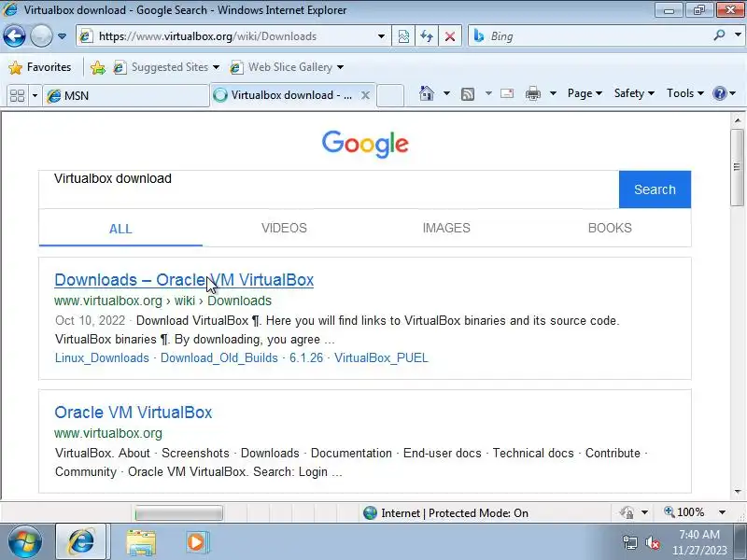This screenshot has width=747, height=560.
Task: Click the RSS Feeds icon
Action: tap(468, 94)
